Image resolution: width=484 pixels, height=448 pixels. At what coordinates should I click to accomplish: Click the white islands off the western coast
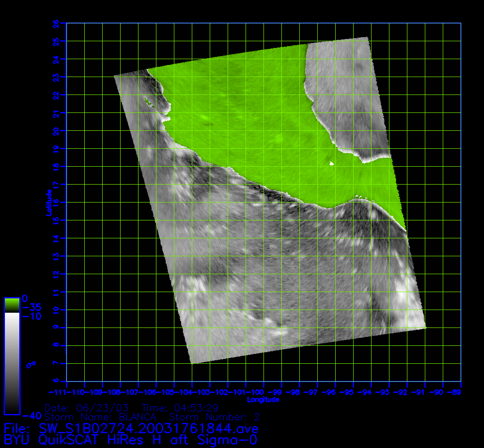point(147,102)
